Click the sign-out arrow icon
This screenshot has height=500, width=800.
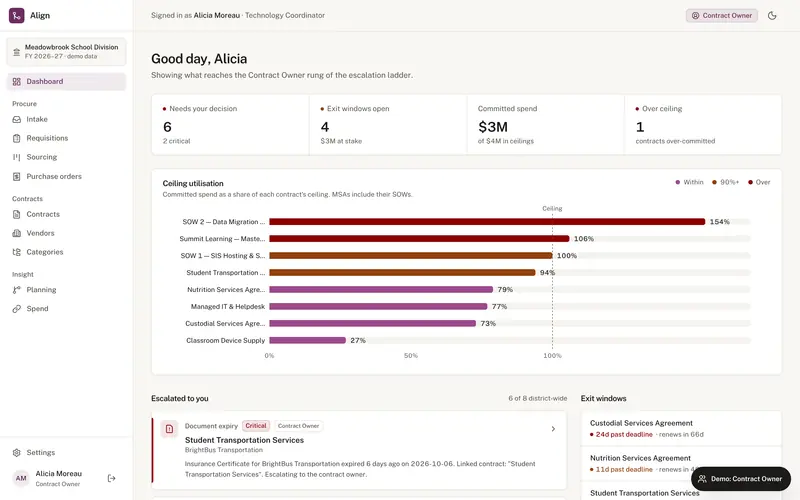111,478
